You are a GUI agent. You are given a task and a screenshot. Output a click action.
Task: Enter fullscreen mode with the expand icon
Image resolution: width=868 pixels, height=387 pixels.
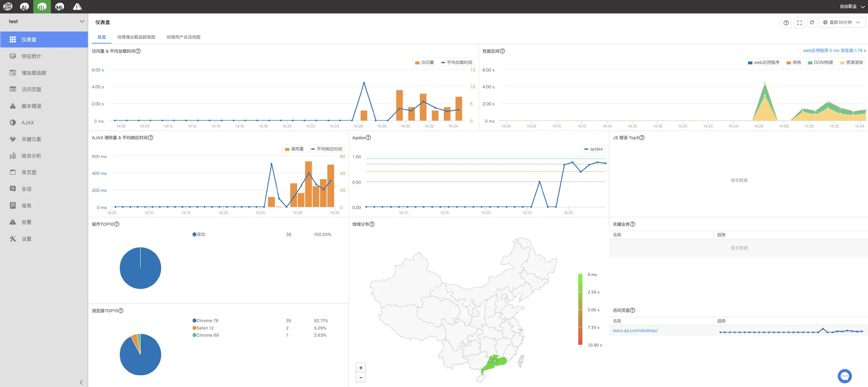799,23
